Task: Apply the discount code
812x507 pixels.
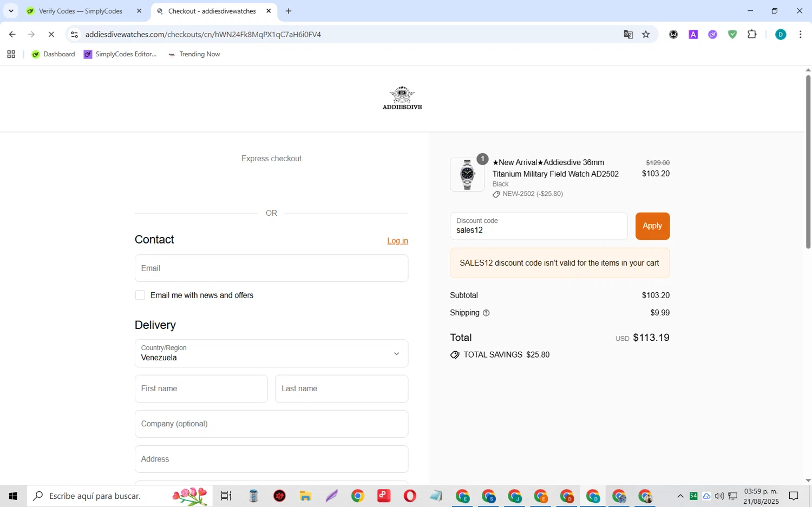Action: 652,226
